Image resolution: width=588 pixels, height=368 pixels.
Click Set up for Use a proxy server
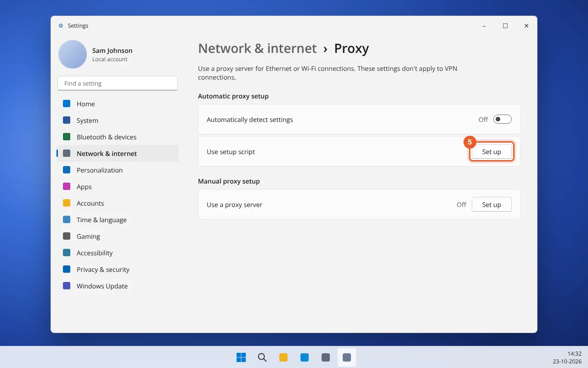tap(492, 205)
